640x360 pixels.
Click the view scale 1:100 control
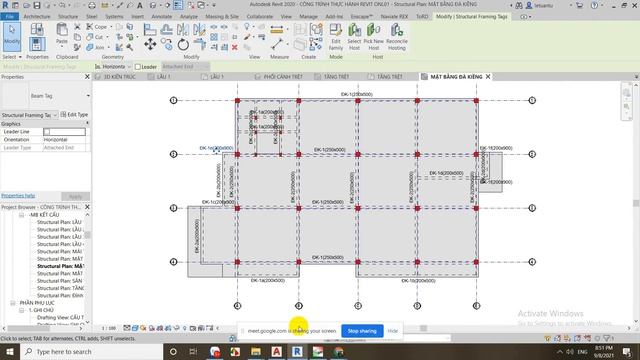pyautogui.click(x=109, y=328)
